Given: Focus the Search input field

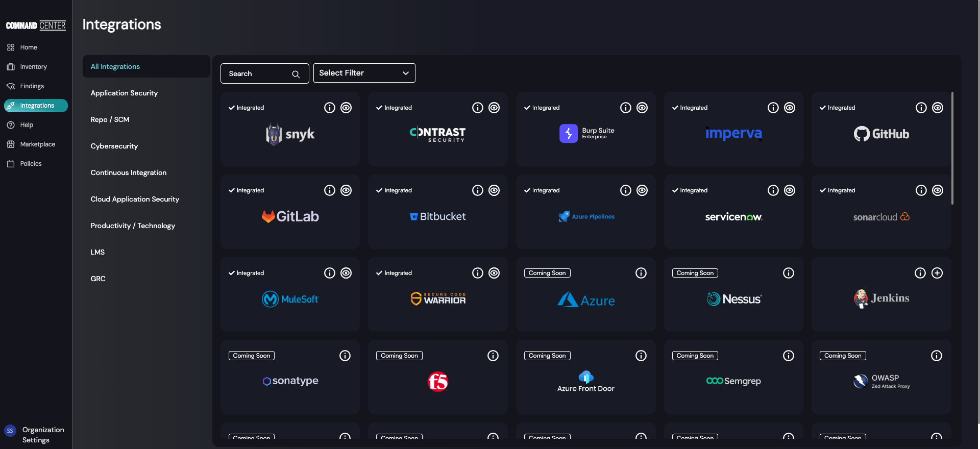Looking at the screenshot, I should [x=258, y=73].
